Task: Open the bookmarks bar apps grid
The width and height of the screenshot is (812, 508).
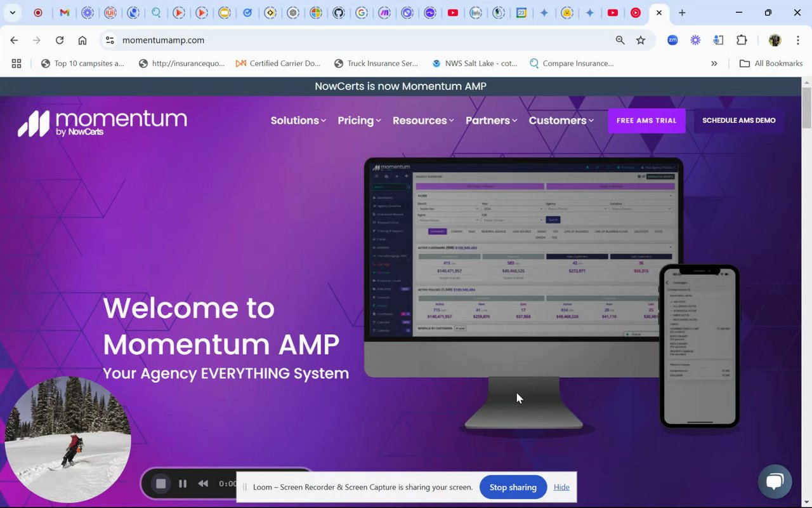Action: tap(16, 63)
